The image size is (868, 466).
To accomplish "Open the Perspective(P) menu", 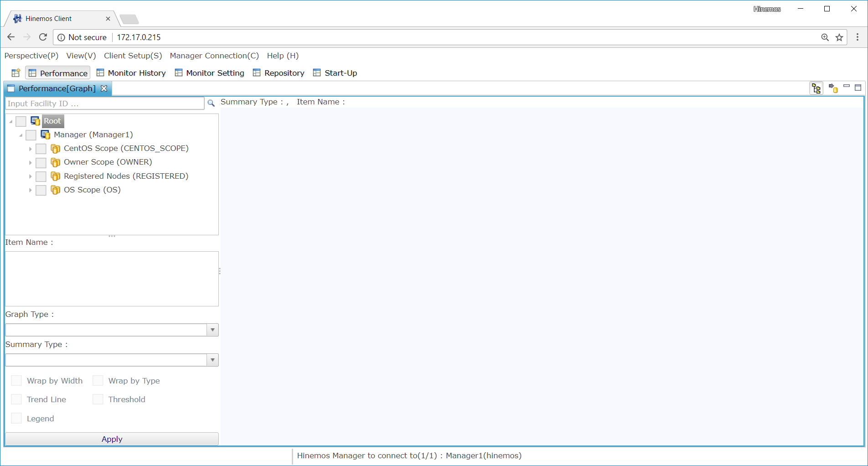I will coord(31,56).
